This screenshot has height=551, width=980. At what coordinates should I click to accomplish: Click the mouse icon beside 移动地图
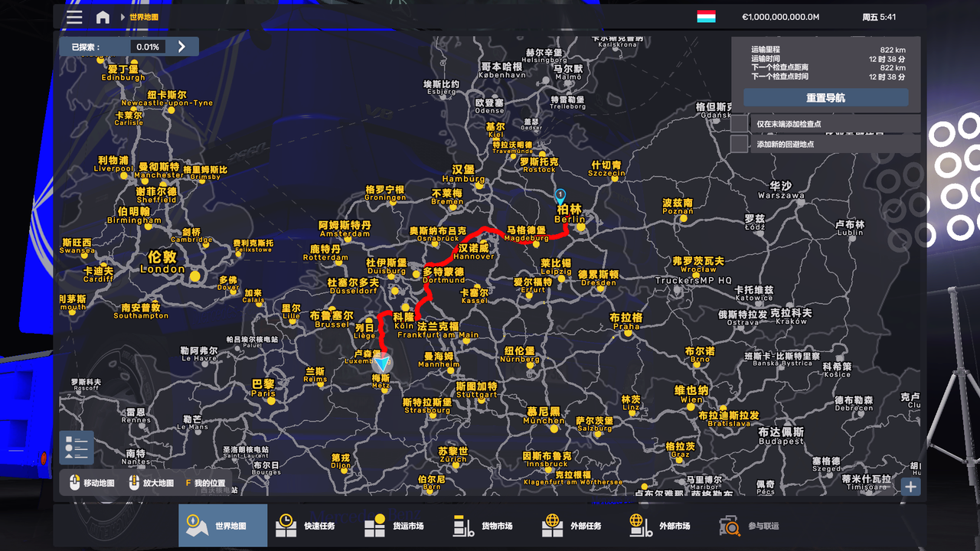pos(75,483)
